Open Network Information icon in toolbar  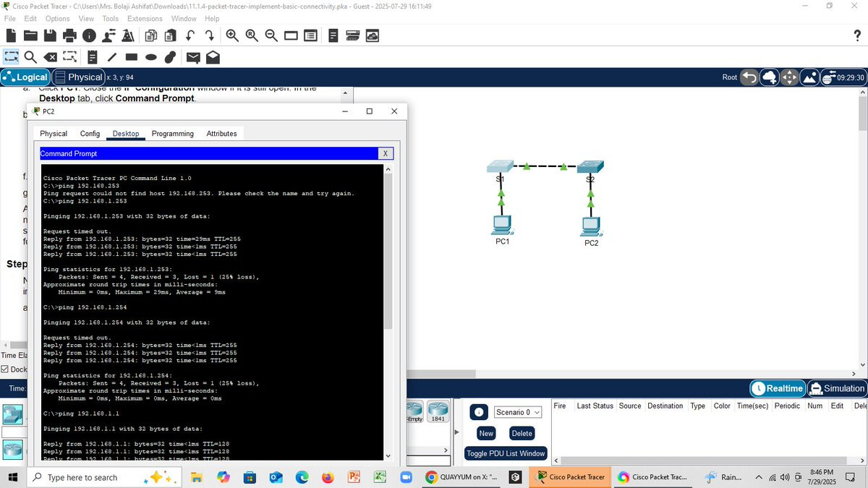[89, 35]
